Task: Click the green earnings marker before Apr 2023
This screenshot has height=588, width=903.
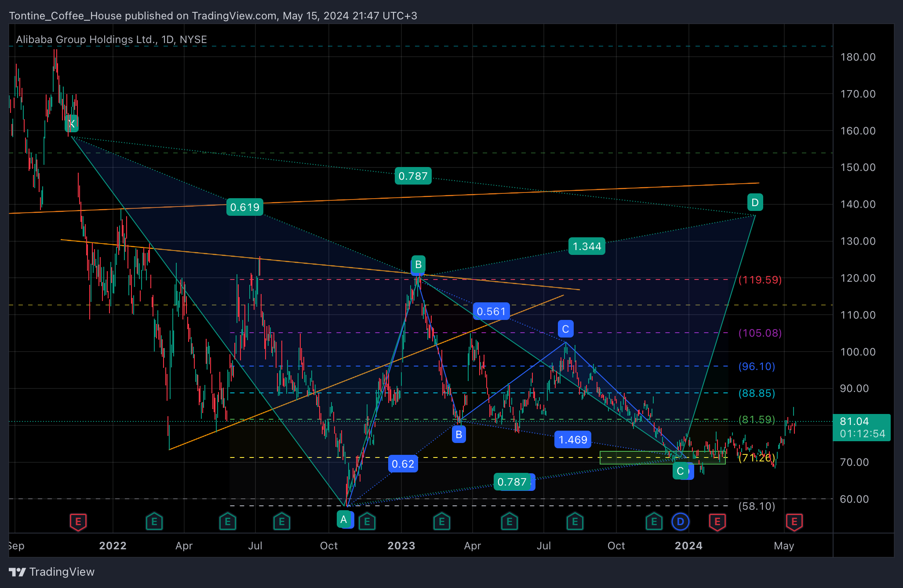Action: click(x=442, y=522)
